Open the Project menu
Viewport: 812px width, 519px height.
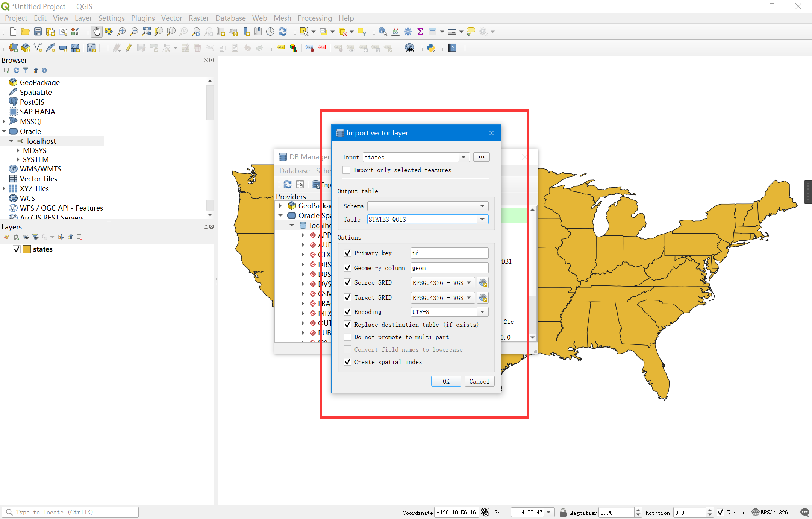pyautogui.click(x=16, y=18)
